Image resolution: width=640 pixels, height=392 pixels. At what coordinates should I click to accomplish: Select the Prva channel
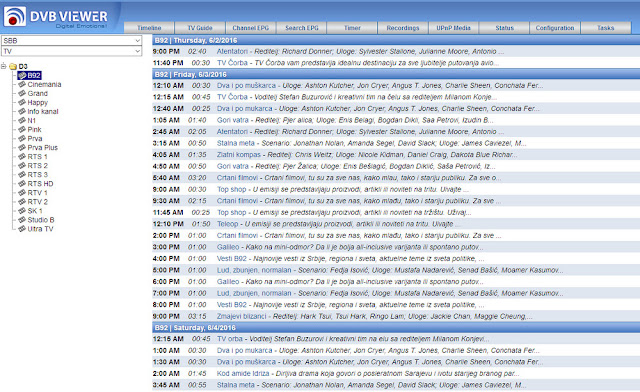(x=35, y=138)
